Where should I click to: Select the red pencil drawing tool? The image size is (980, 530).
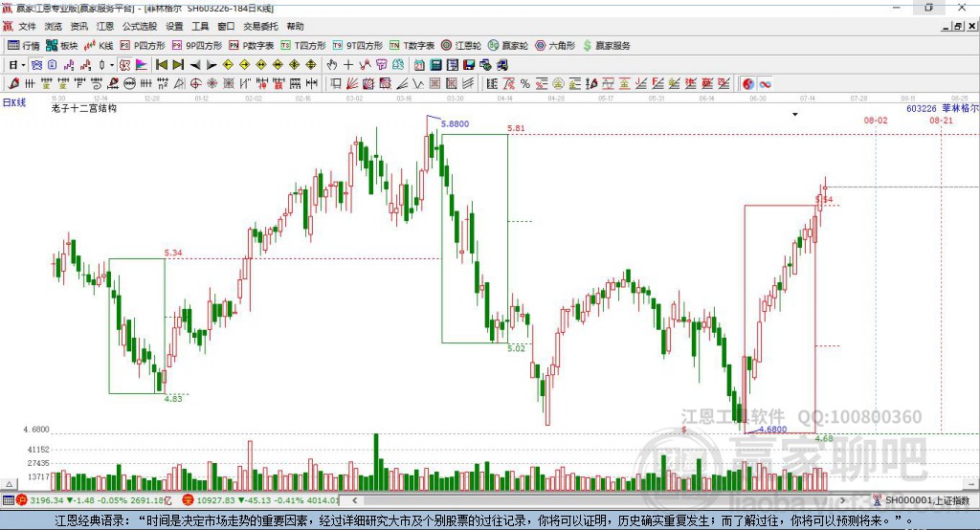13,84
